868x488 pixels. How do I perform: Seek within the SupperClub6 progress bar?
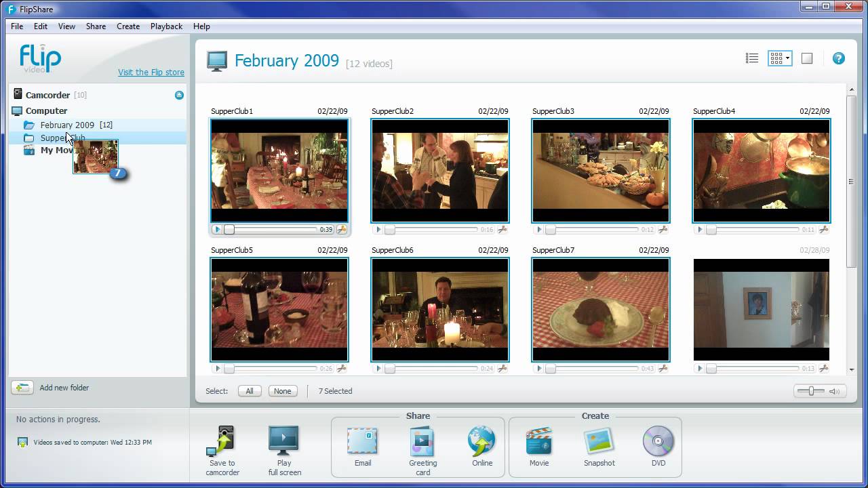coord(431,369)
